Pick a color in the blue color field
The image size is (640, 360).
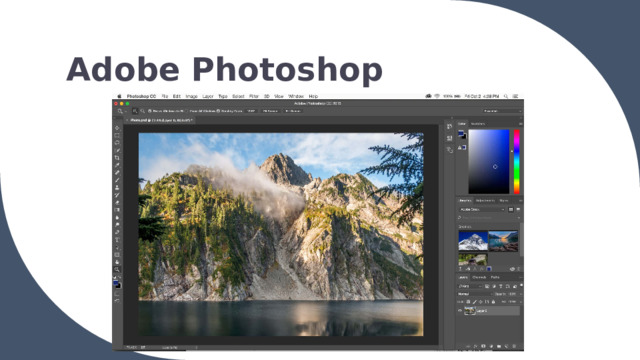click(489, 162)
